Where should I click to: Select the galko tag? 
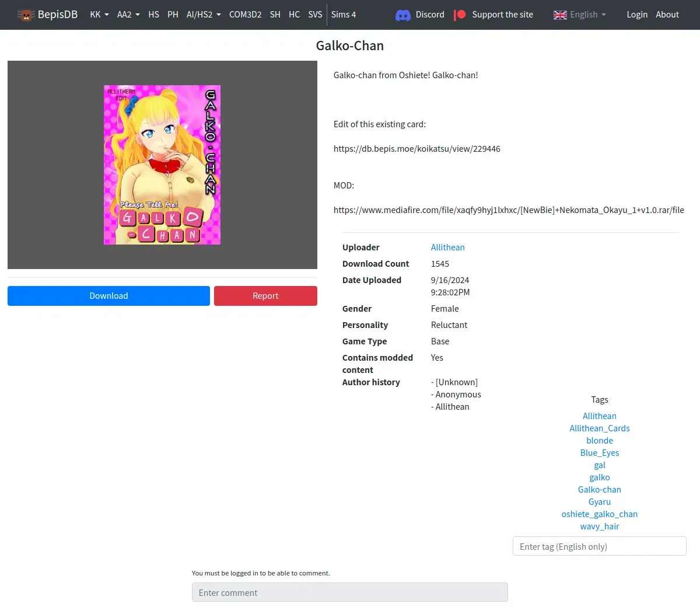pos(600,477)
